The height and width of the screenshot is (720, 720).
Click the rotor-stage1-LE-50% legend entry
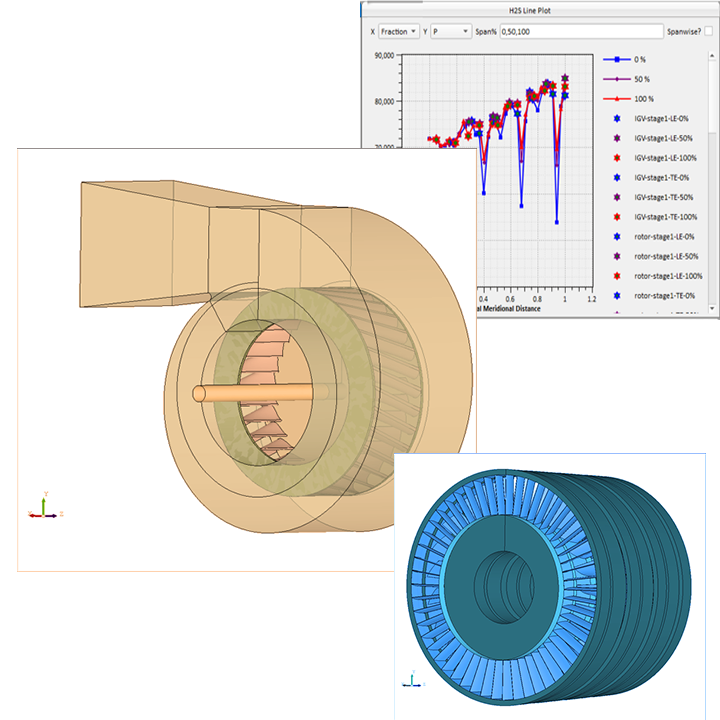click(666, 256)
